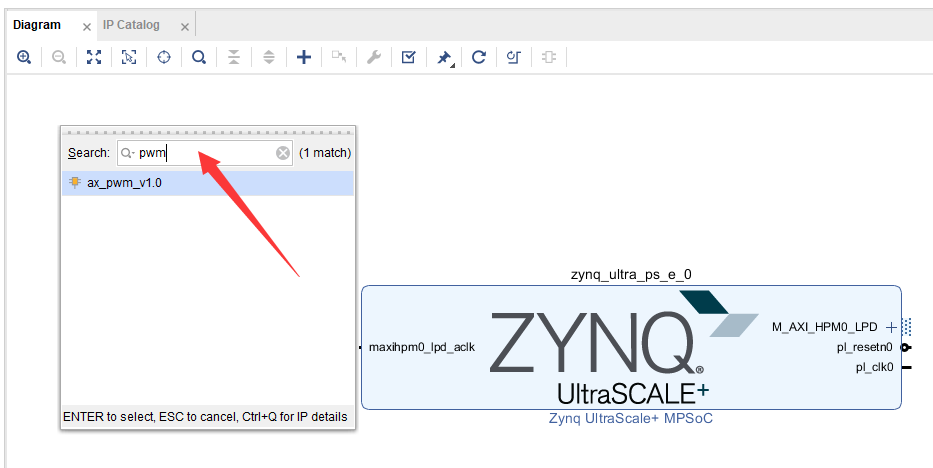This screenshot has width=933, height=468.
Task: Activate the Select Area tool
Action: pos(129,57)
